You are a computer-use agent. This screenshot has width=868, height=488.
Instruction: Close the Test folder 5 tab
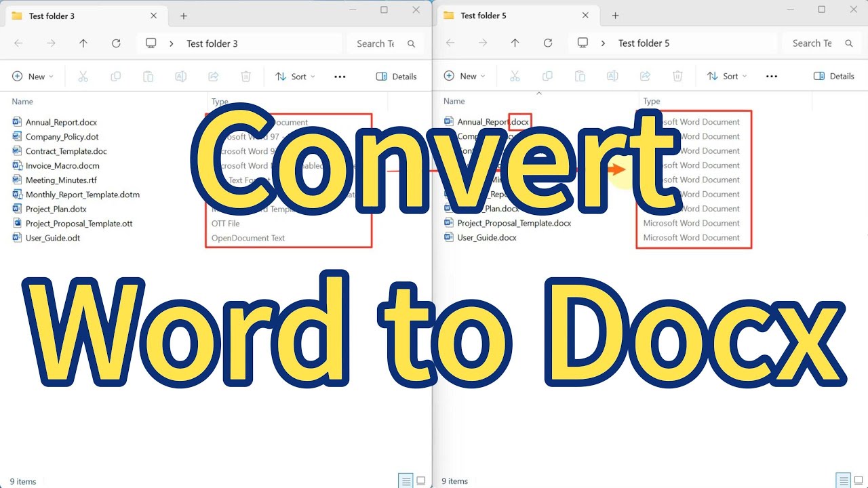click(x=585, y=15)
